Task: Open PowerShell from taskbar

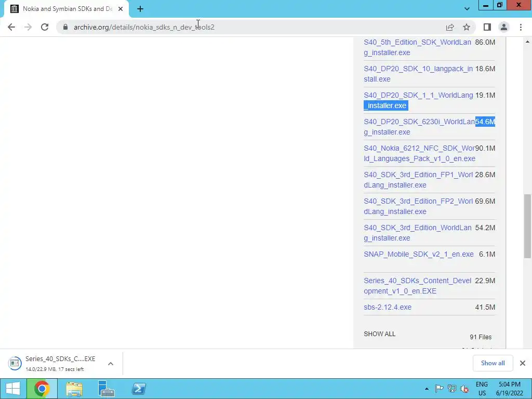Action: tap(139, 389)
